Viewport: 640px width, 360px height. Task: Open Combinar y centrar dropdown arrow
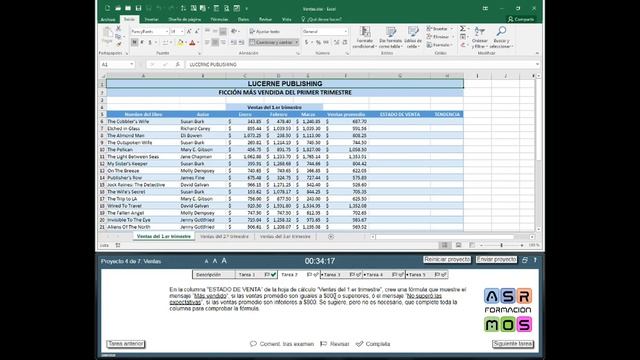tap(297, 42)
